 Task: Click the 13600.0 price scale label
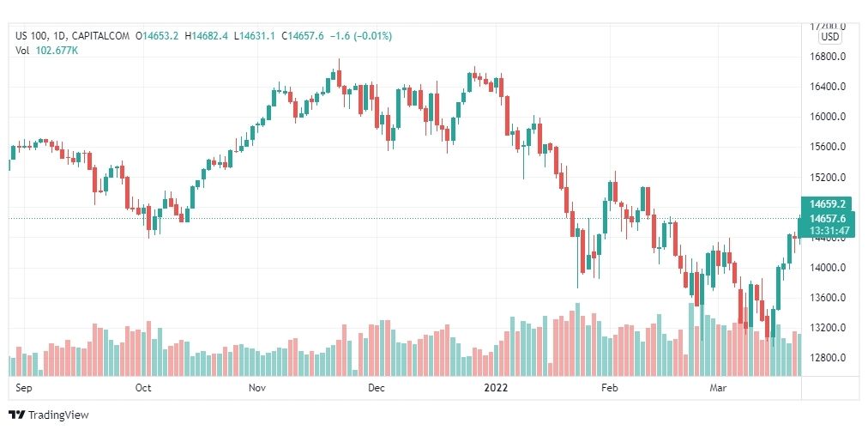(827, 298)
